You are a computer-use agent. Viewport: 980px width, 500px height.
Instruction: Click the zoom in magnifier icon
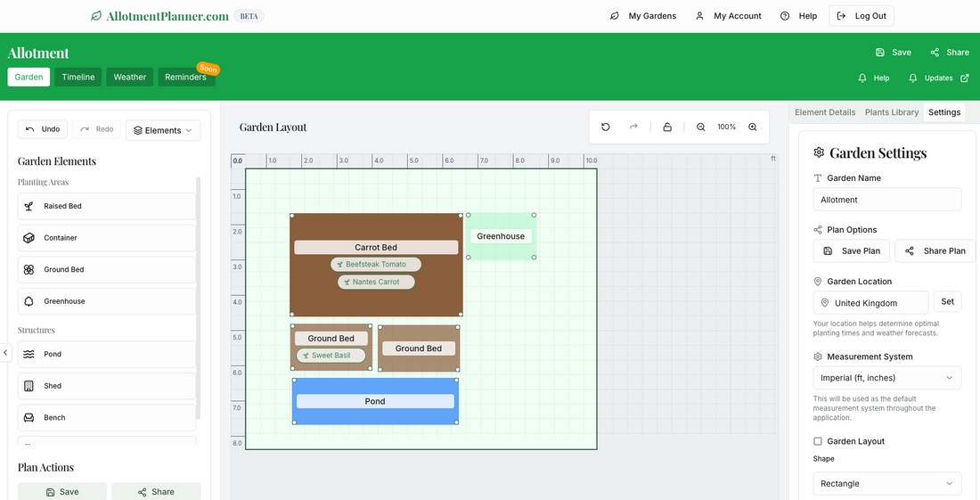tap(753, 127)
